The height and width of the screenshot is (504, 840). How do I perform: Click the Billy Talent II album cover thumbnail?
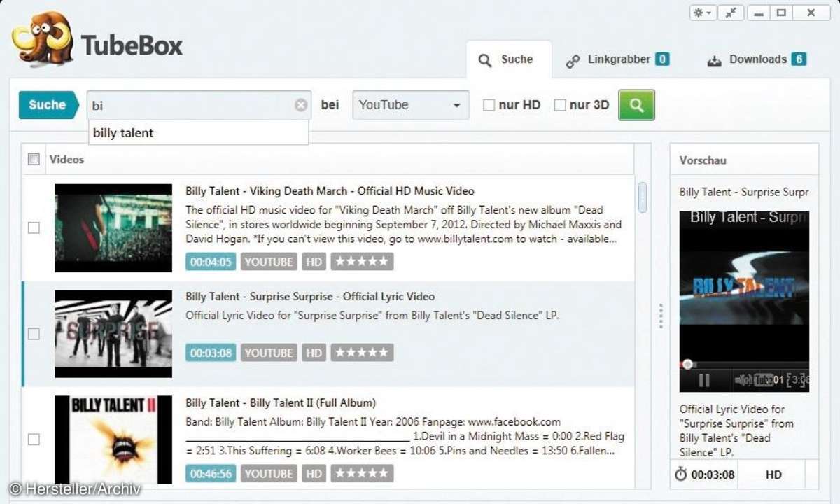tap(113, 440)
